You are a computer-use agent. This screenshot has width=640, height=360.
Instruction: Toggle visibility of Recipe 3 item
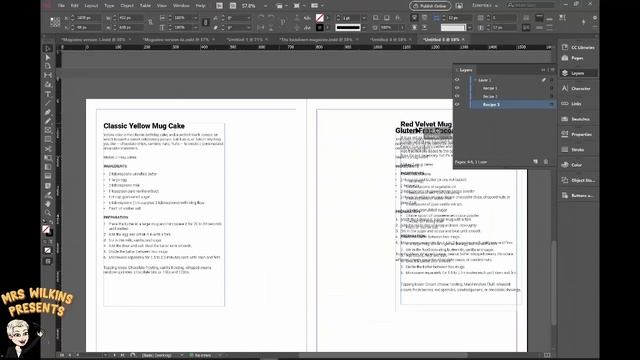[x=457, y=104]
